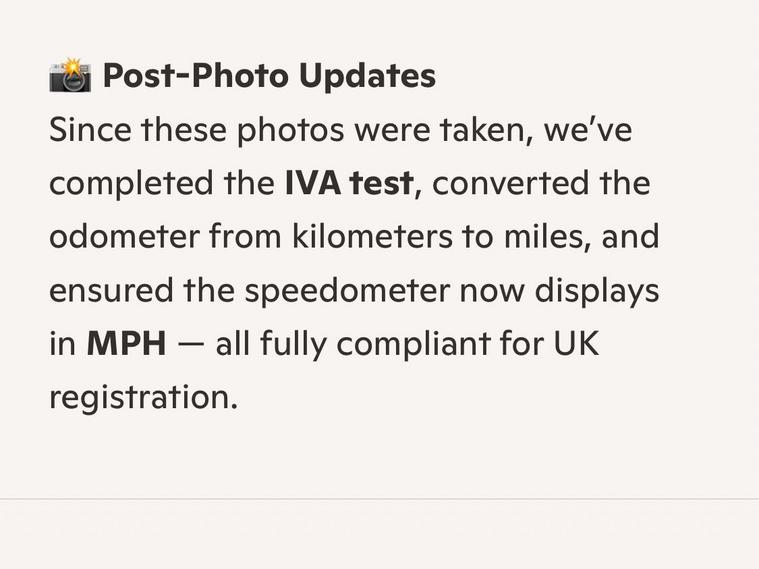
Task: Click the word 'registration.'
Action: (144, 399)
